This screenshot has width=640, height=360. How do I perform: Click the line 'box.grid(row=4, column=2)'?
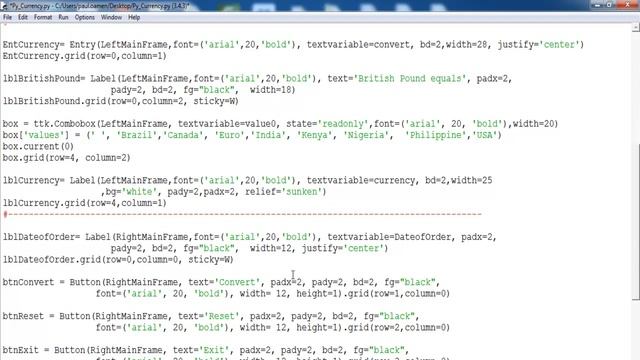(67, 158)
